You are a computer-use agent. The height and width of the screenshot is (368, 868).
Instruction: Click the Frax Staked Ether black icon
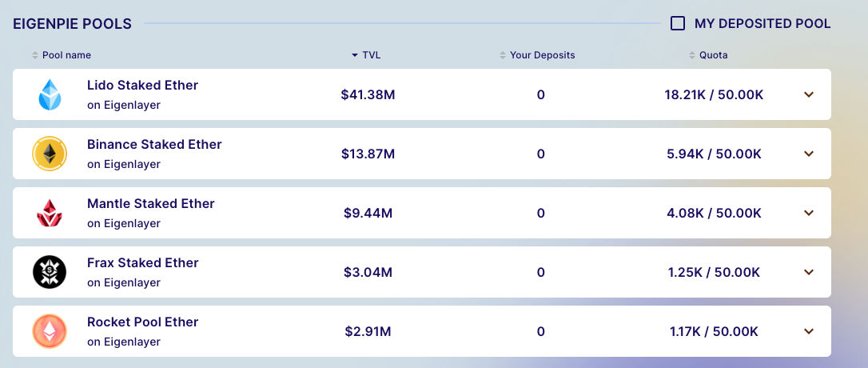[x=50, y=273]
